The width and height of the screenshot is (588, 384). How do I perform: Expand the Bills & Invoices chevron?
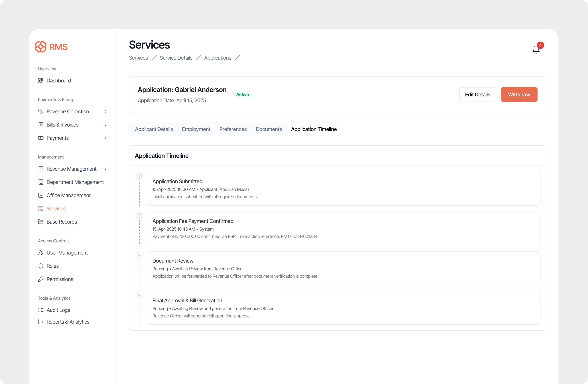click(x=105, y=125)
